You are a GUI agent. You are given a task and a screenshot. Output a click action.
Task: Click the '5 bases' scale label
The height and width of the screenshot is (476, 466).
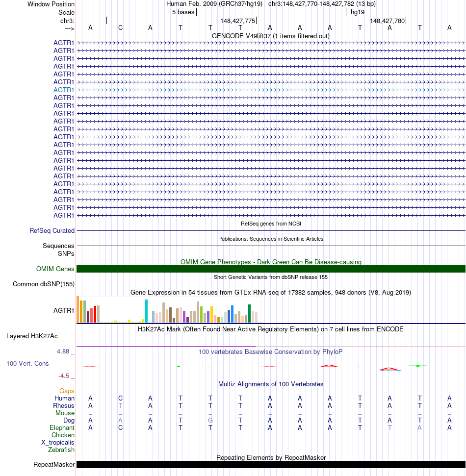point(183,12)
